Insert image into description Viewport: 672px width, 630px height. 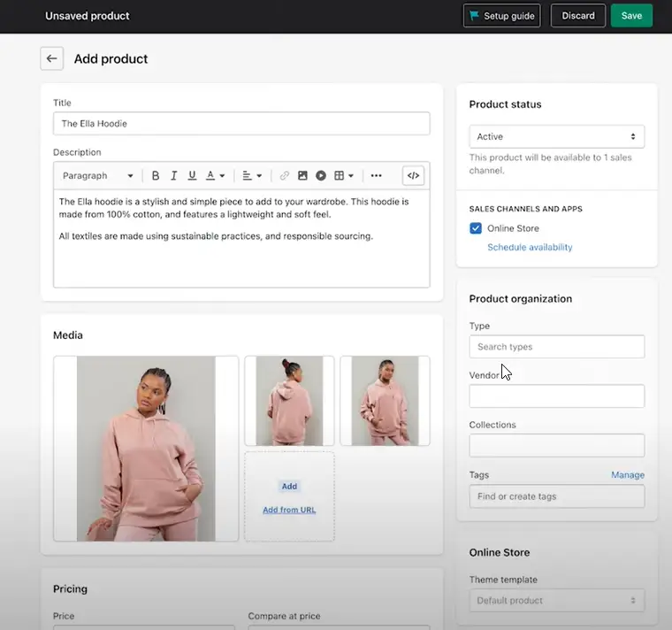(302, 176)
